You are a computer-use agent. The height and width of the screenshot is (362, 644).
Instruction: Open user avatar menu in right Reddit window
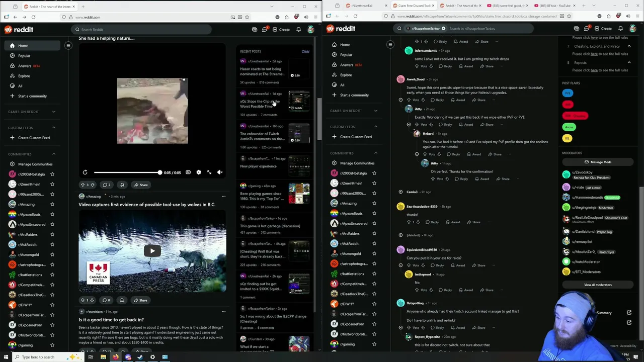[x=632, y=29]
